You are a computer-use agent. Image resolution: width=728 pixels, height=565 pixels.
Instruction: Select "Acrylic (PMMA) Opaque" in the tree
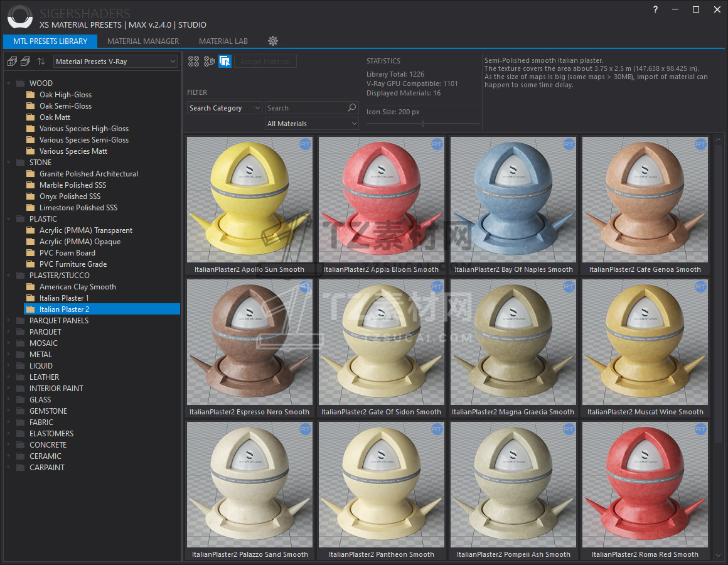[x=80, y=242]
